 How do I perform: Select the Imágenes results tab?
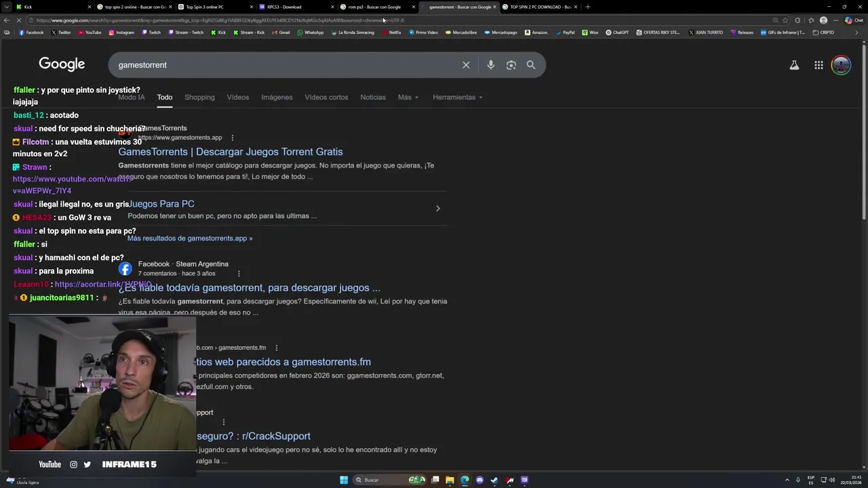pyautogui.click(x=277, y=97)
